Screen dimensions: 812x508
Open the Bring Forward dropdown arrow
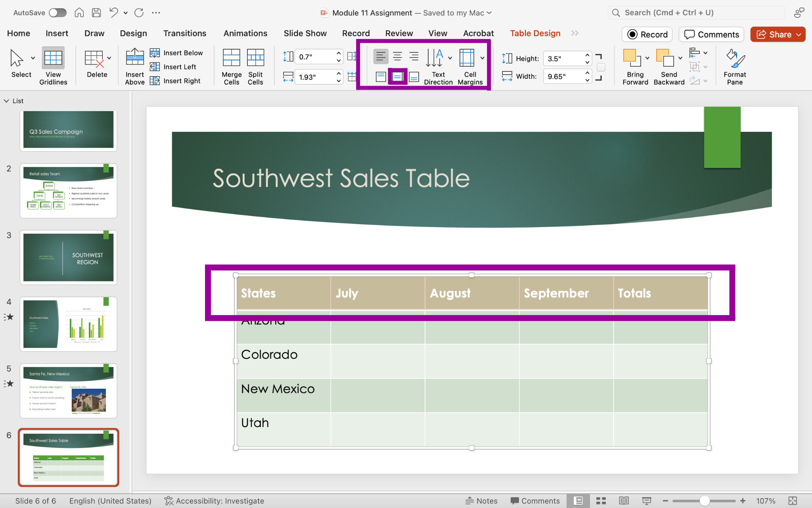[647, 58]
